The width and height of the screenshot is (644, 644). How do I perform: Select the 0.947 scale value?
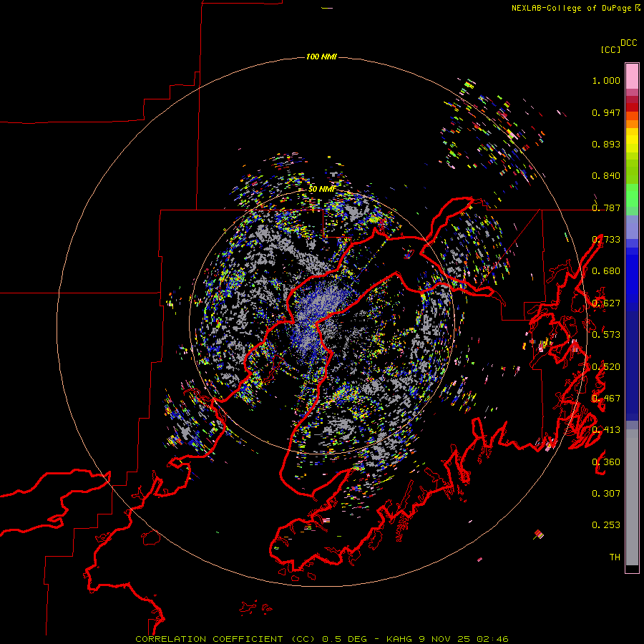[606, 112]
